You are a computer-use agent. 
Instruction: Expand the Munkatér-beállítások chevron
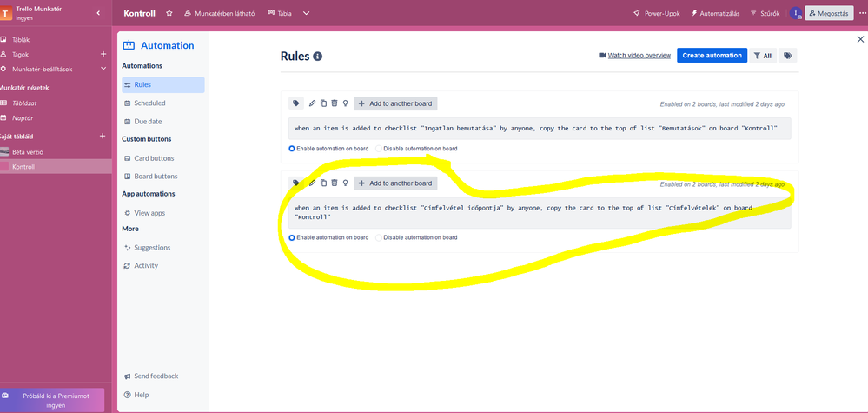click(x=103, y=70)
